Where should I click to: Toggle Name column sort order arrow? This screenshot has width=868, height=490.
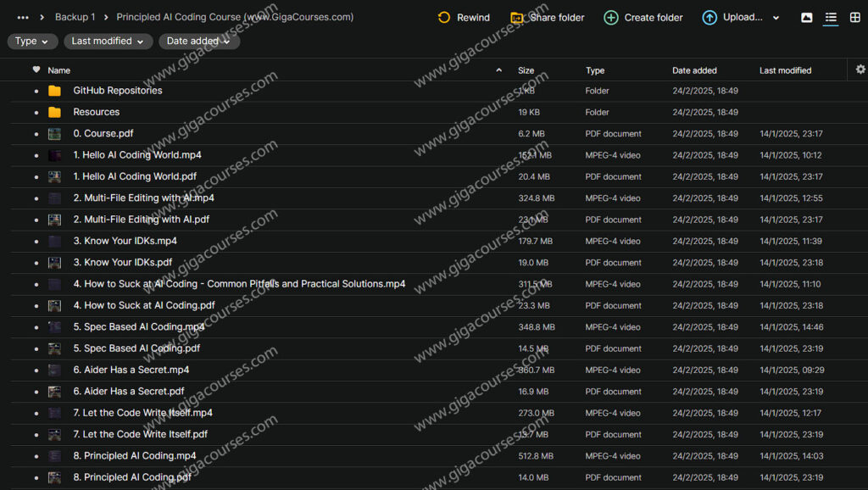coord(498,70)
